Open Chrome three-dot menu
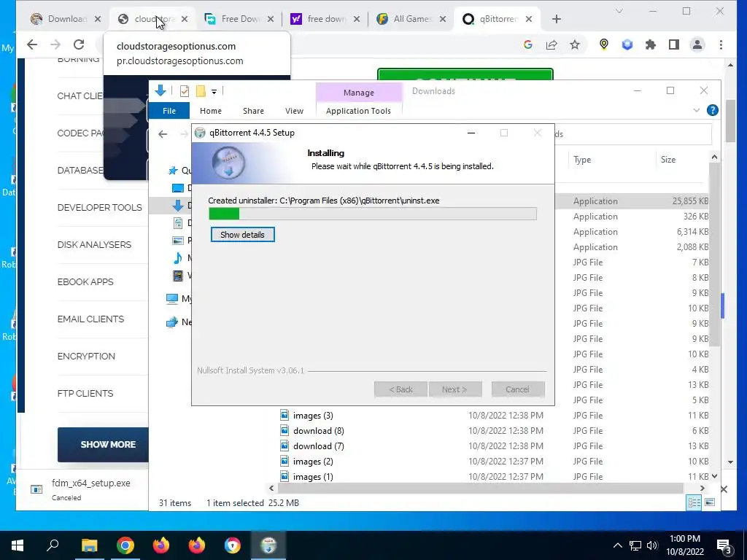Viewport: 747px width, 560px height. point(721,44)
